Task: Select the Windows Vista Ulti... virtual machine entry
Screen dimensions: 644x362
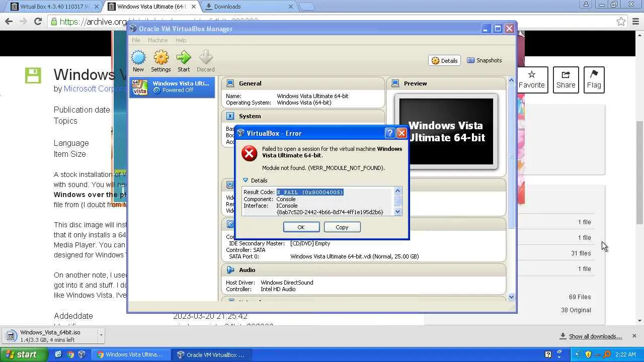Action: click(x=172, y=87)
